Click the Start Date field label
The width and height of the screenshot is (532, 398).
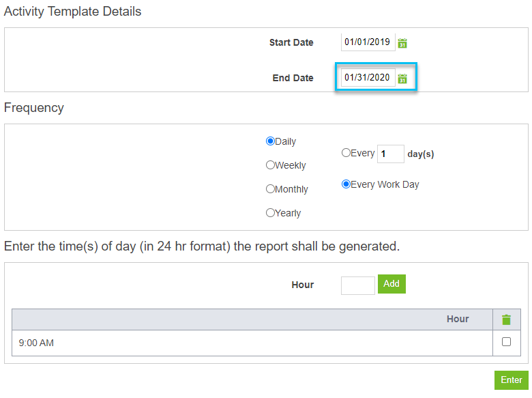point(291,42)
